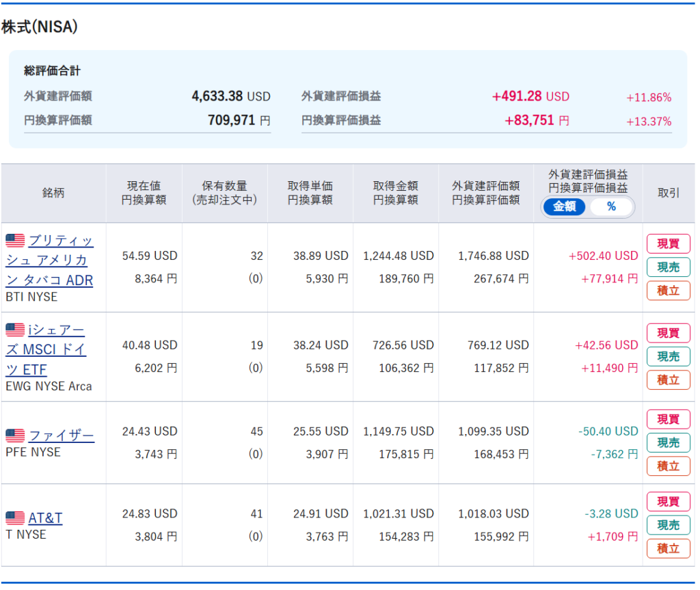Switch profit/loss display to 金額
The image size is (700, 590).
[x=565, y=206]
